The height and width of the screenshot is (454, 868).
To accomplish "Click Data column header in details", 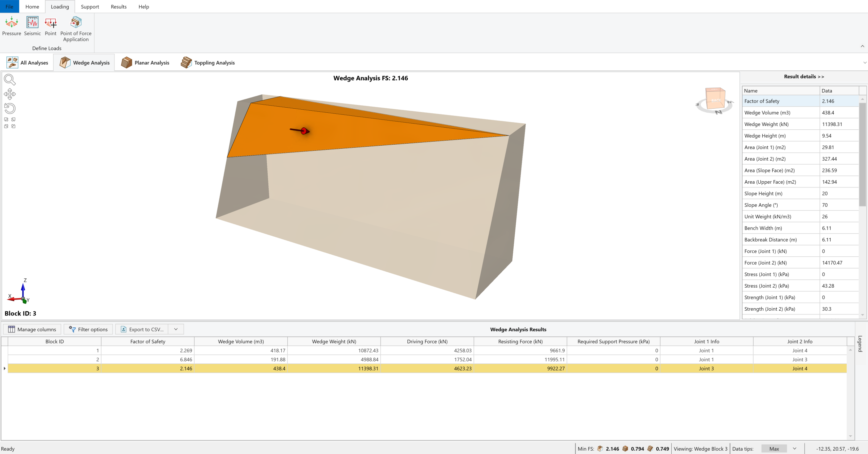I will pyautogui.click(x=839, y=91).
